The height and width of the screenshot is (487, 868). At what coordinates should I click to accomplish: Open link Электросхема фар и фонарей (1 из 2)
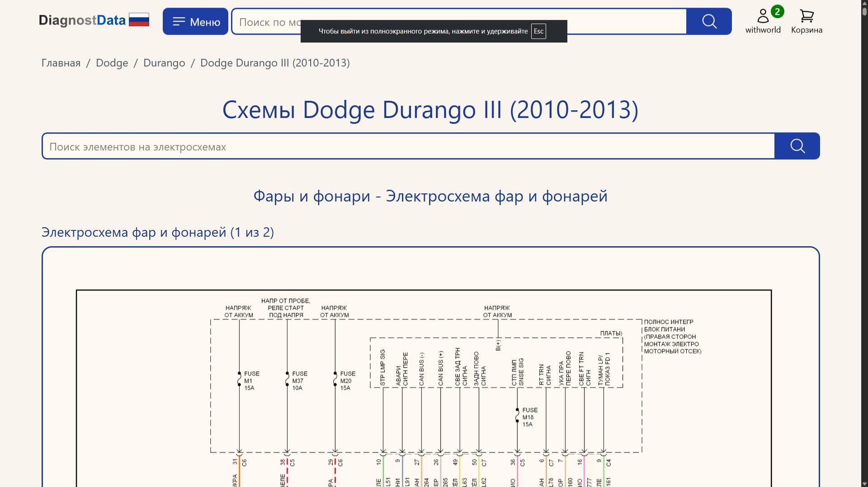(158, 232)
